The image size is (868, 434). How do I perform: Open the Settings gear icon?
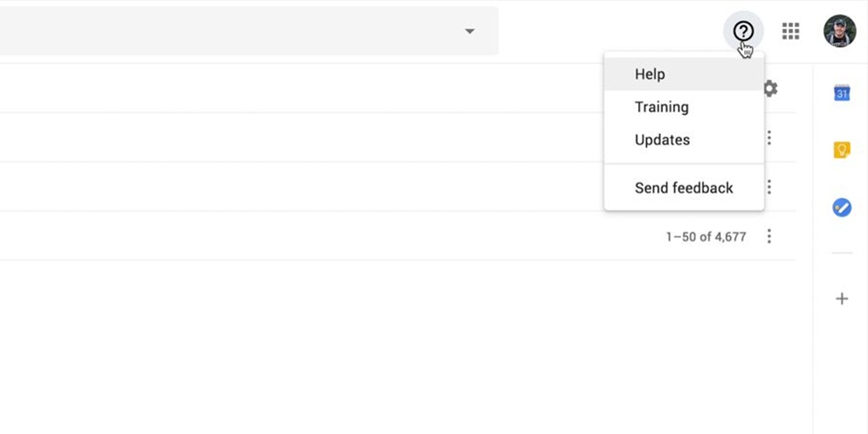coord(771,89)
